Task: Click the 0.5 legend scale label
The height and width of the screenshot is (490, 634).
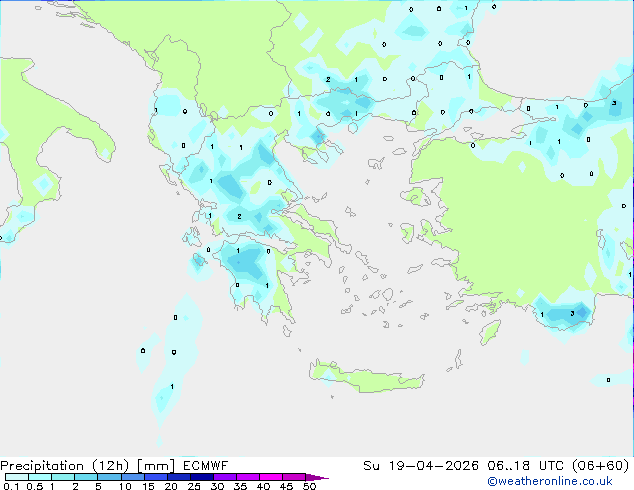Action: 35,486
